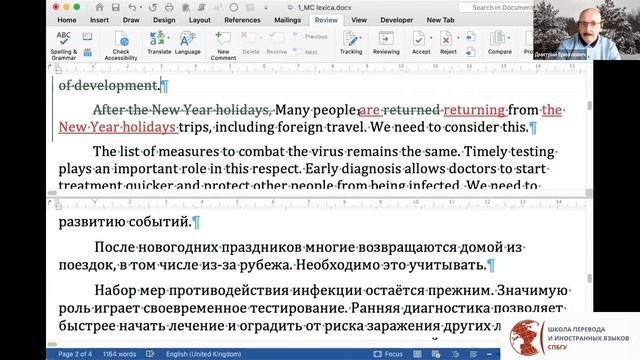Open the ribbon tab named New Tab
Image resolution: width=640 pixels, height=360 pixels.
click(440, 20)
